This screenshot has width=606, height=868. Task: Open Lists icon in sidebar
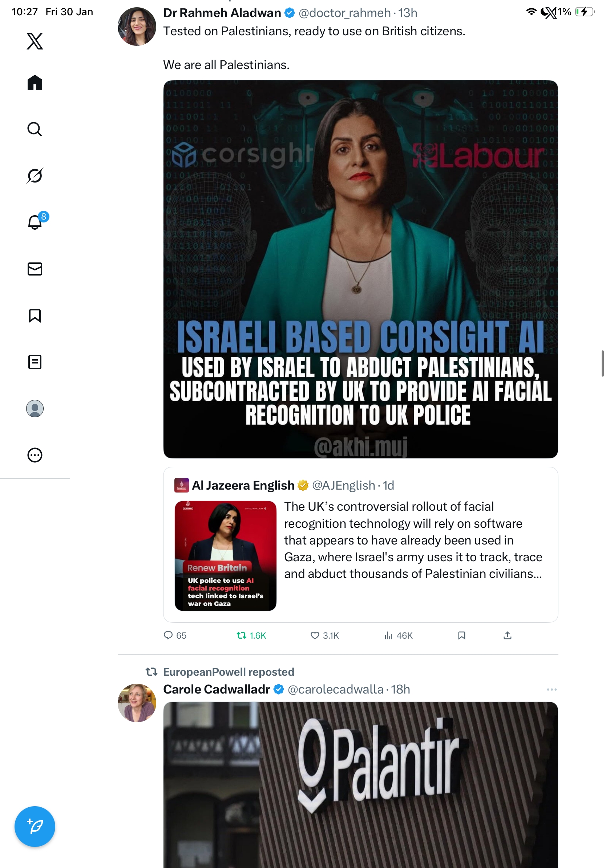point(35,362)
